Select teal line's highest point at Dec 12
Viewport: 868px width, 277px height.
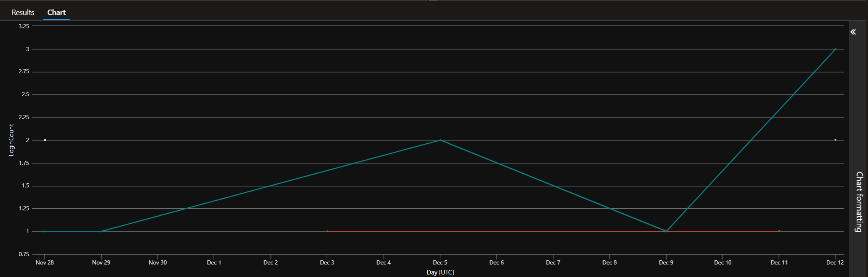pos(835,49)
